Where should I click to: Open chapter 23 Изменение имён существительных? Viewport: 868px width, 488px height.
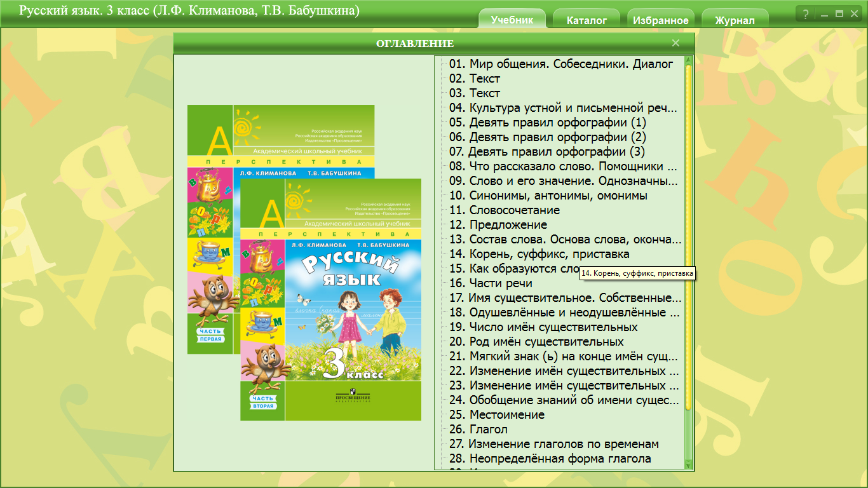[x=564, y=386]
